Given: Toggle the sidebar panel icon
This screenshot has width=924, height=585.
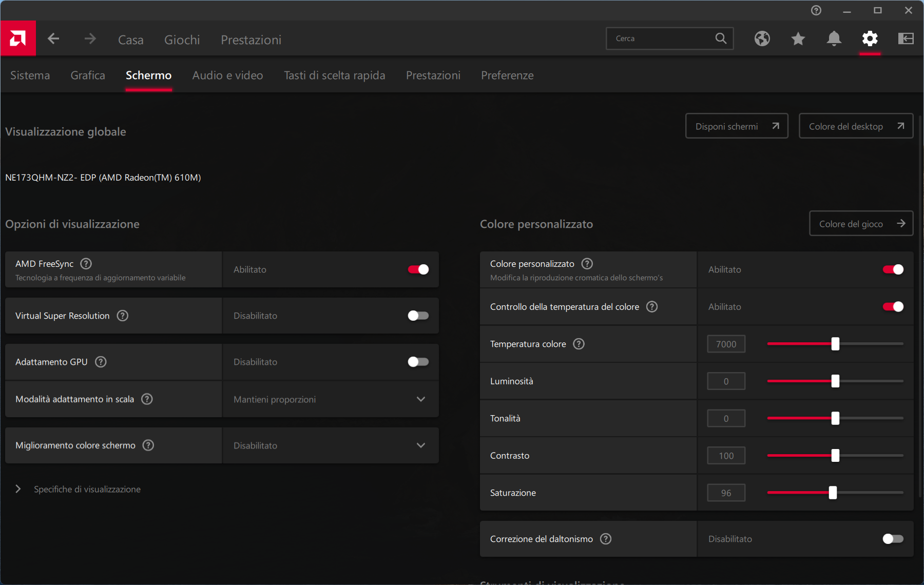Looking at the screenshot, I should click(x=906, y=38).
